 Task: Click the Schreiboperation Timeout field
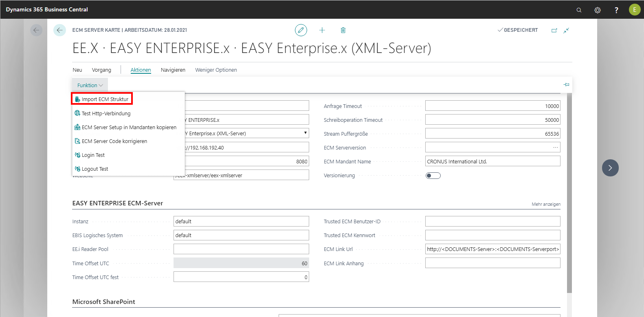493,120
